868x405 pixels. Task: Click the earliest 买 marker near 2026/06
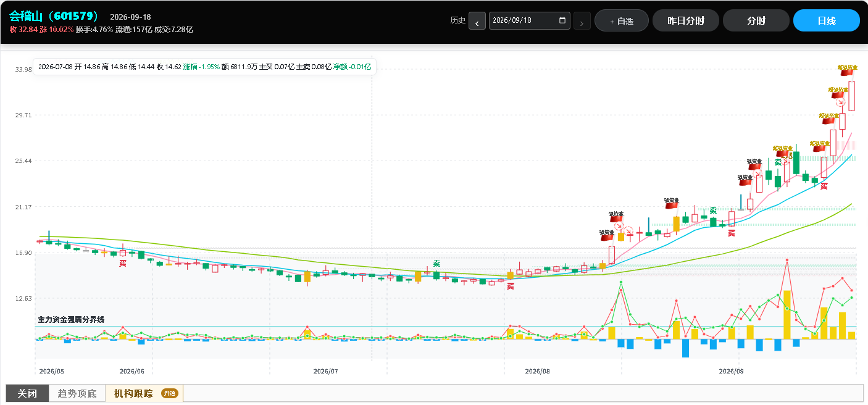coord(123,264)
